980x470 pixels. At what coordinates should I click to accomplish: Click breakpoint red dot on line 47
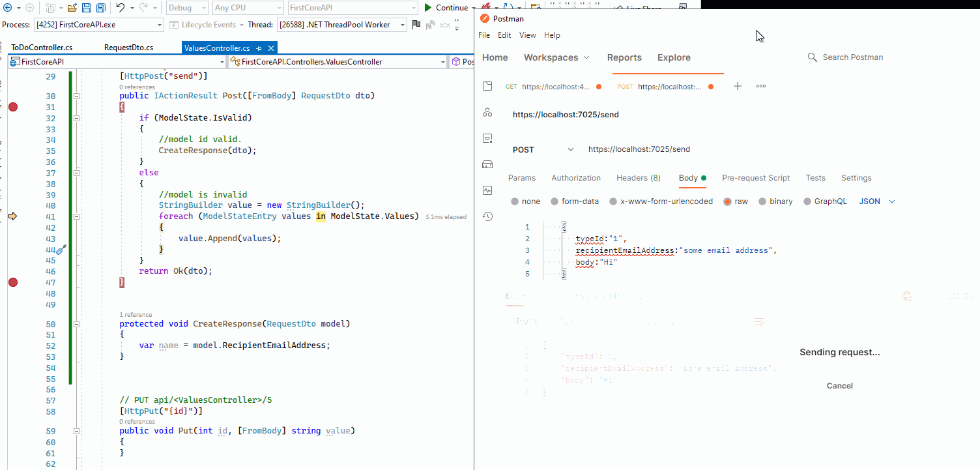(12, 282)
